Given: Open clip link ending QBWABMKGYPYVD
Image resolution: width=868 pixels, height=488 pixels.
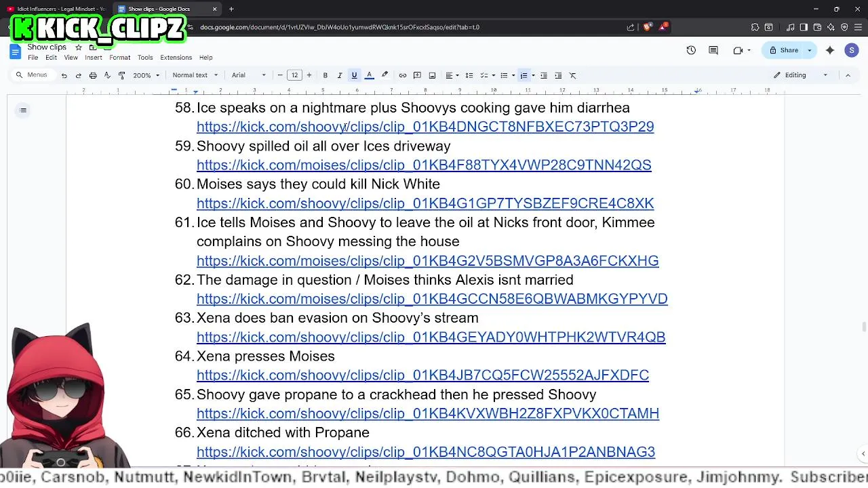Looking at the screenshot, I should [432, 299].
